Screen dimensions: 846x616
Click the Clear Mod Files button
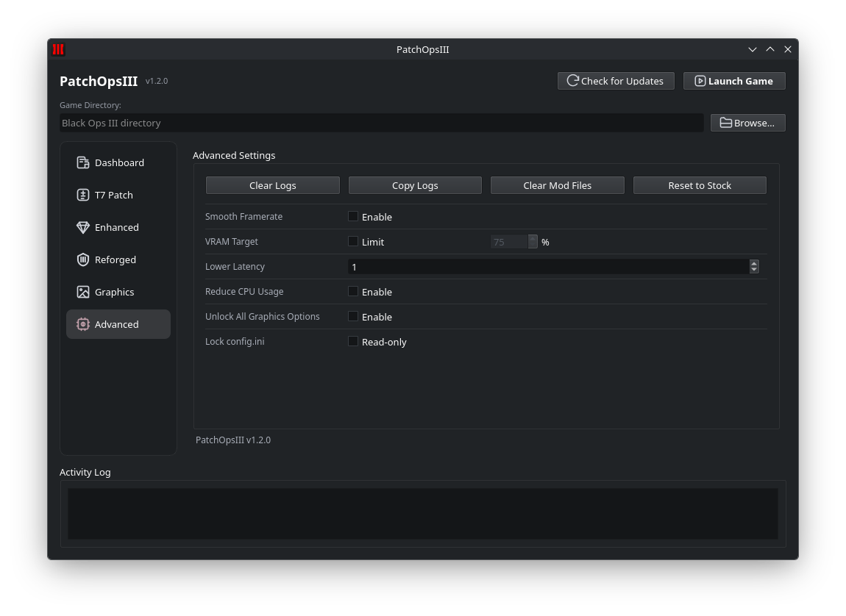[x=558, y=185]
